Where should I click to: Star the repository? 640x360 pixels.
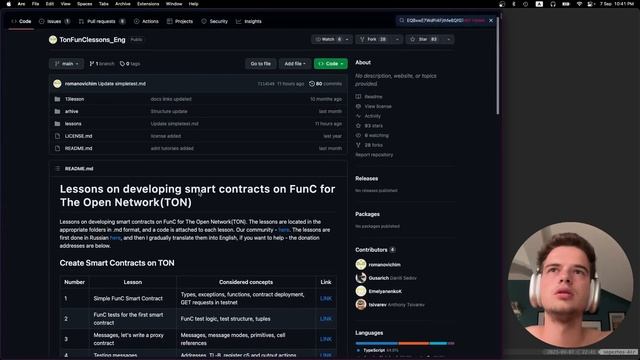tap(424, 39)
